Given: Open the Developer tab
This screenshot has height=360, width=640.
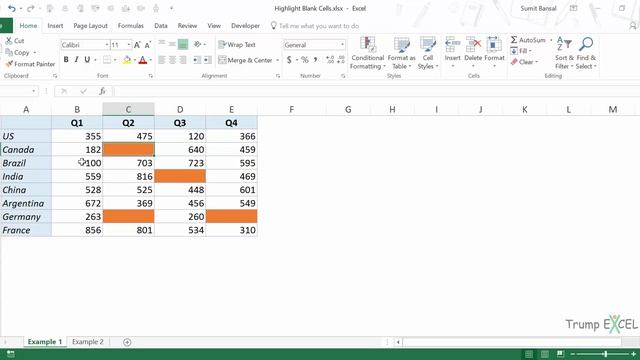Looking at the screenshot, I should click(x=245, y=26).
